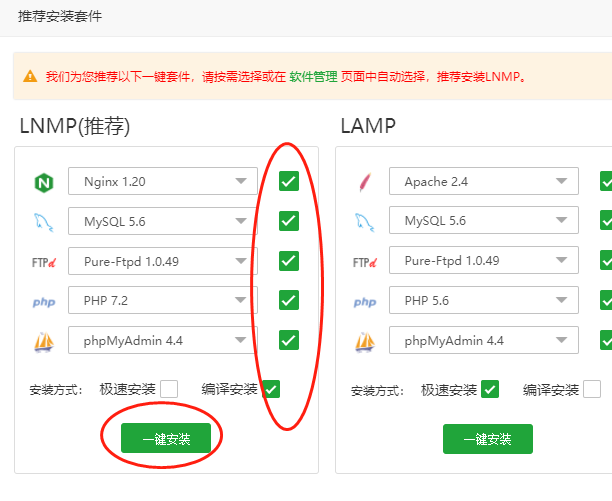Click the 安装方式 label in LNMP
This screenshot has height=501, width=612.
56,390
